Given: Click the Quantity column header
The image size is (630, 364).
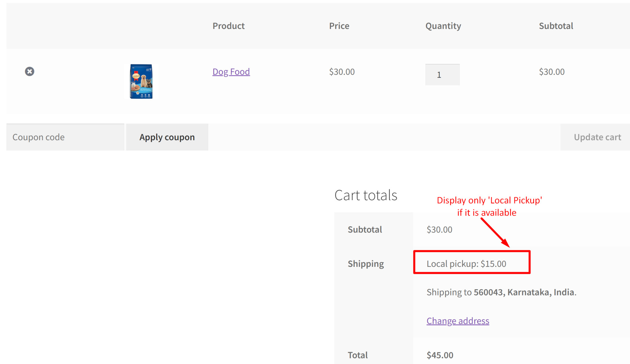Looking at the screenshot, I should coord(443,26).
